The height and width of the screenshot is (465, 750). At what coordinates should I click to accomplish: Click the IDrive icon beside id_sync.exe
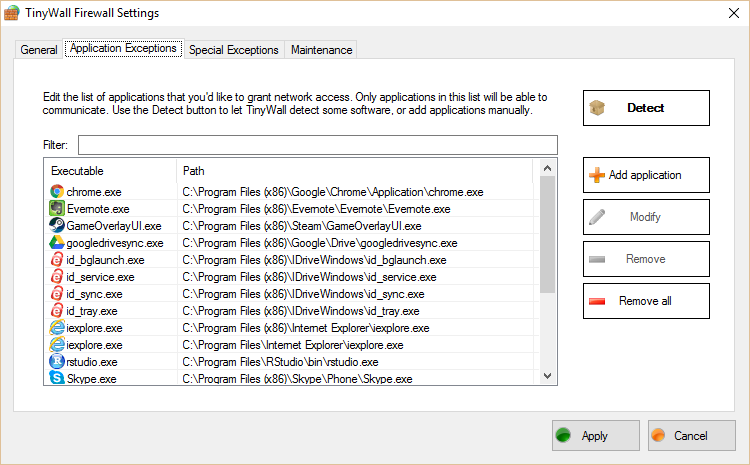tap(57, 294)
